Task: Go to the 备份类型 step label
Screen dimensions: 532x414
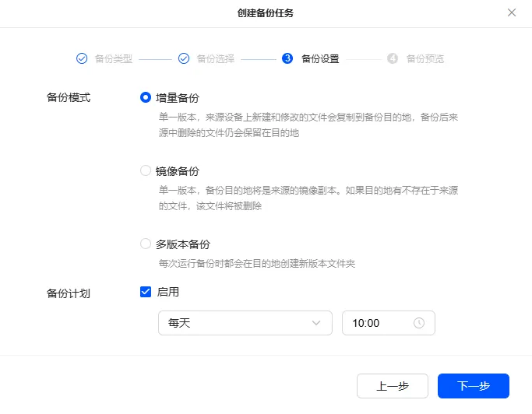Action: [x=113, y=58]
